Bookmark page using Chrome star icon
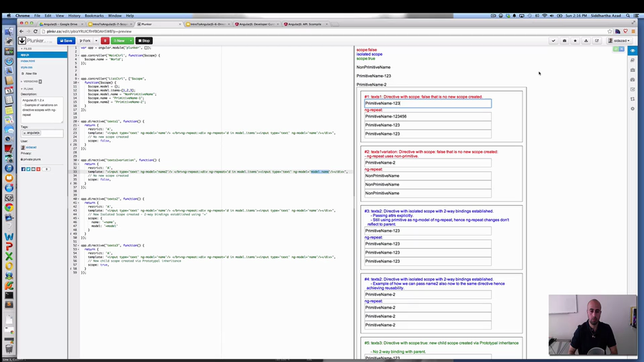 point(610,31)
